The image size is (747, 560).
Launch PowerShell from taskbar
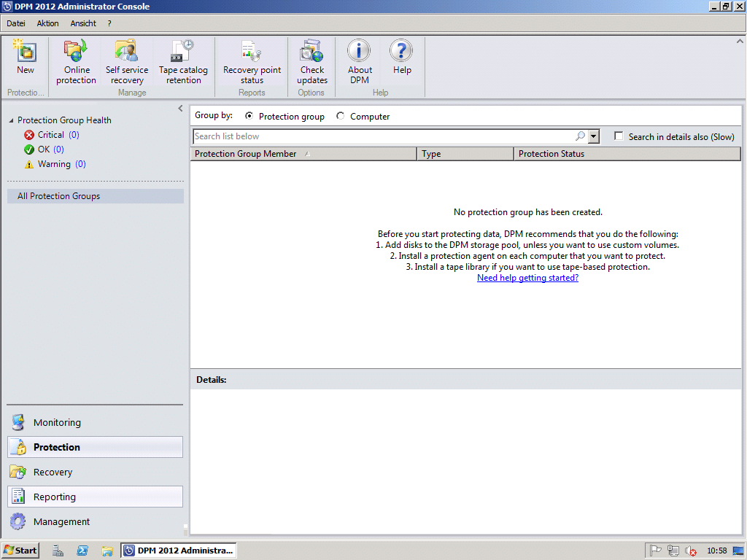[82, 551]
